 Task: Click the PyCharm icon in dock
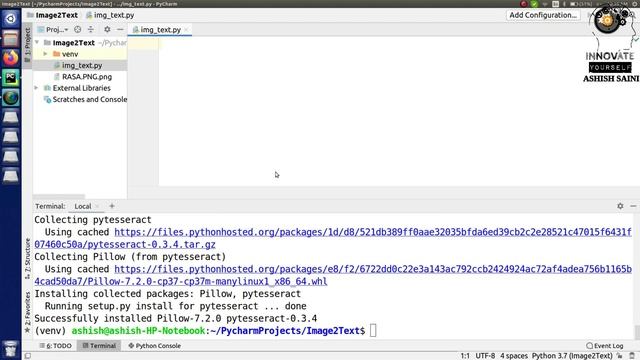click(11, 78)
